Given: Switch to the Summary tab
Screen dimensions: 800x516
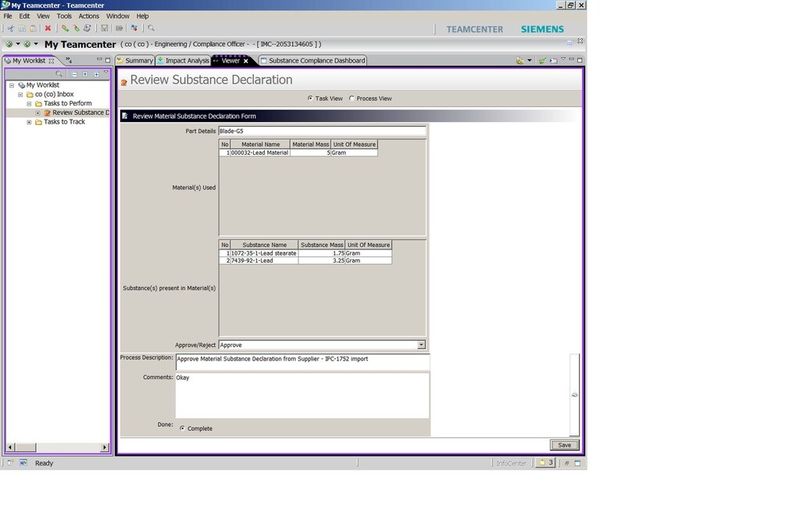Looking at the screenshot, I should pos(135,60).
